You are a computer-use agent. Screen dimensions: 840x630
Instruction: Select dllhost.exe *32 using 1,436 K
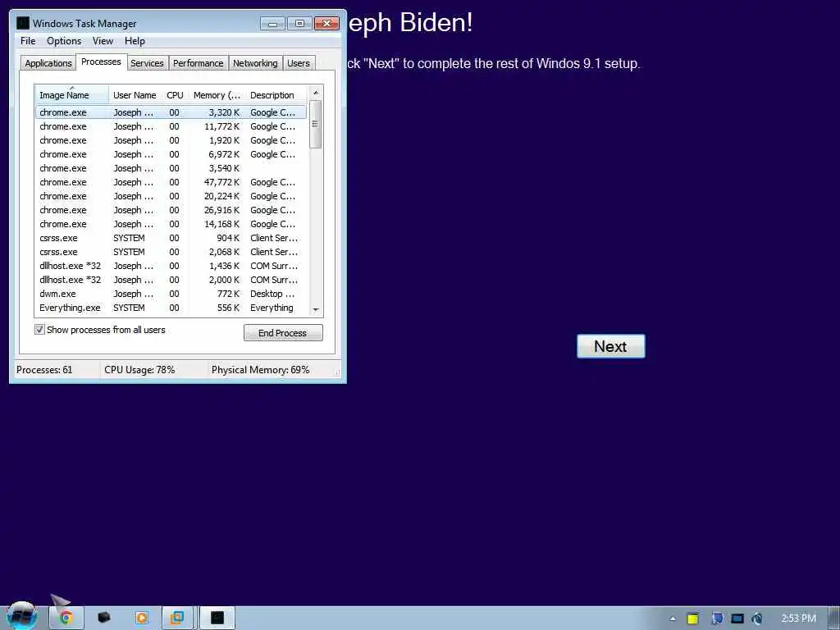click(x=171, y=266)
